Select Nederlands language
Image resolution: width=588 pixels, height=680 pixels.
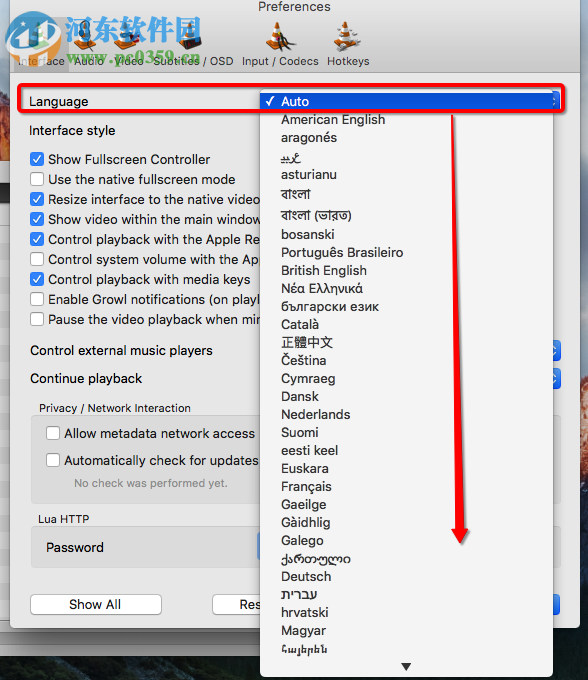click(406, 414)
